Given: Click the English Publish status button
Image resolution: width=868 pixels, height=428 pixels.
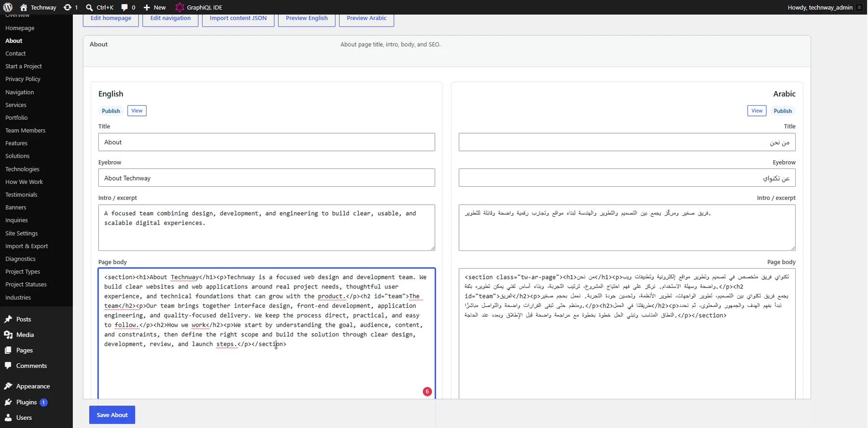Looking at the screenshot, I should (111, 111).
